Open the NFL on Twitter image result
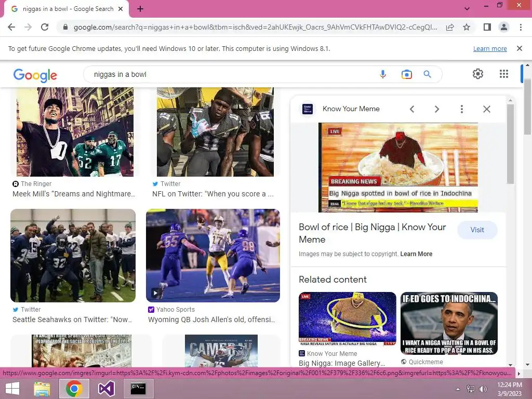Screen dimensions: 532x399 215,131
